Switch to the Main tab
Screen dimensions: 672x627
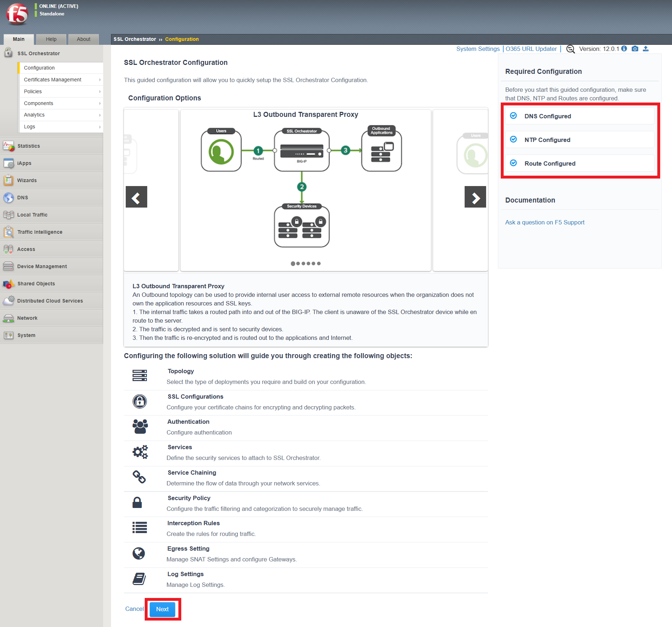pyautogui.click(x=19, y=39)
